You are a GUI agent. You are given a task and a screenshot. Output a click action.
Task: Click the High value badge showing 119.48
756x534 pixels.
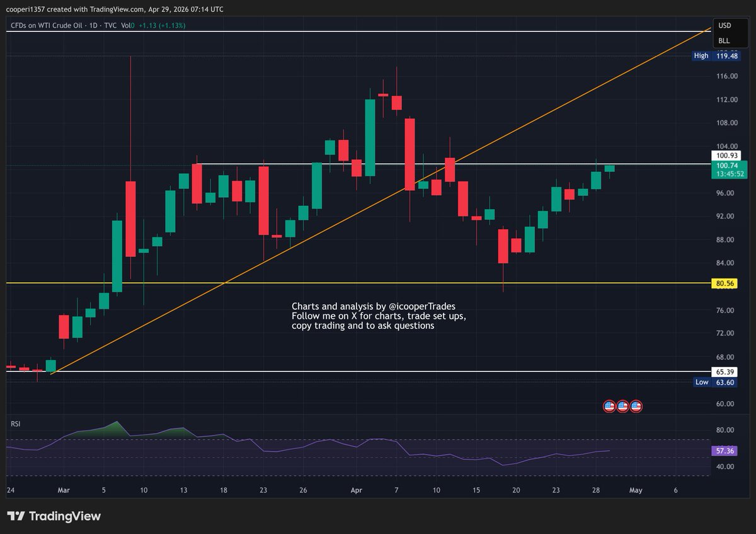coord(718,56)
